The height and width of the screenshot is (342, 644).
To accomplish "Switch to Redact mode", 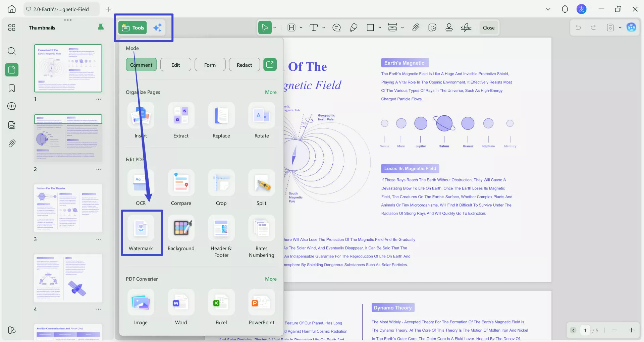I will [244, 65].
